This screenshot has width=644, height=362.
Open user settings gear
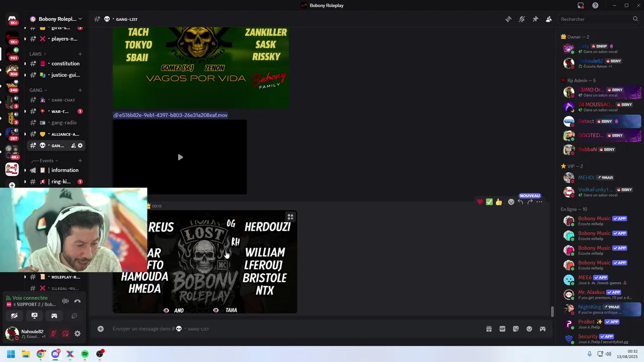click(77, 333)
